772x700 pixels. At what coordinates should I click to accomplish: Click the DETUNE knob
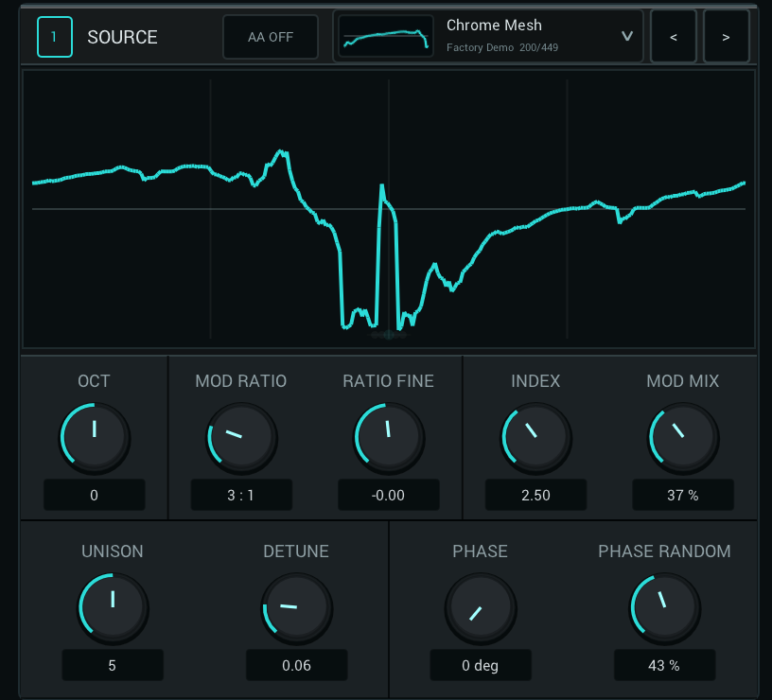pos(296,608)
